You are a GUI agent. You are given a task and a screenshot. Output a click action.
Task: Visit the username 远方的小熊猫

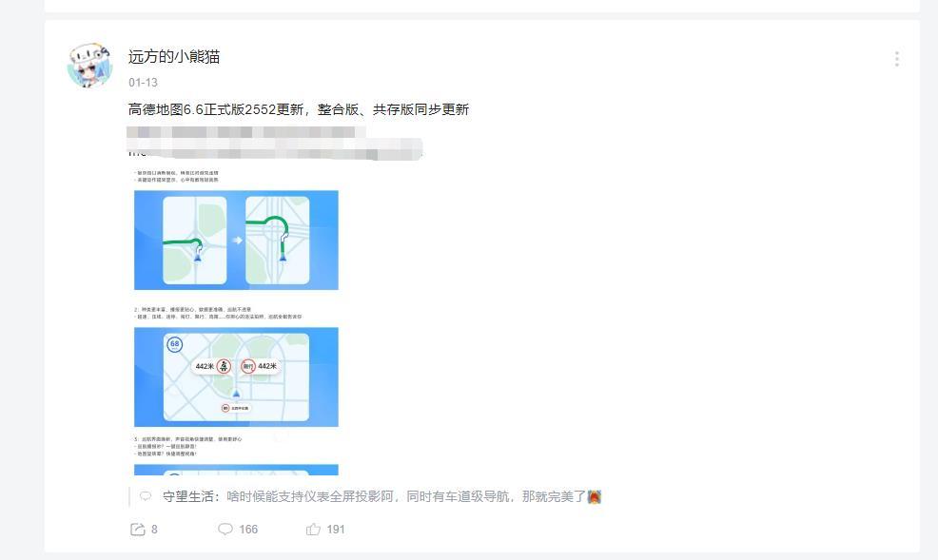click(174, 57)
